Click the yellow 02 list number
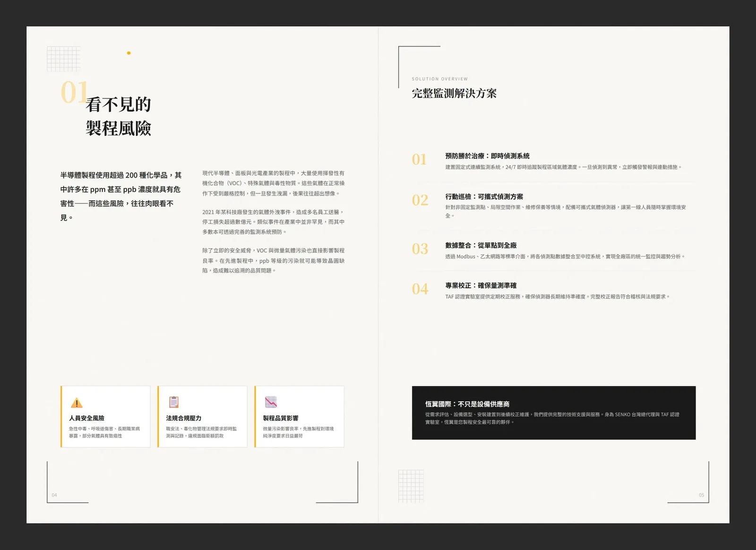 [x=420, y=200]
